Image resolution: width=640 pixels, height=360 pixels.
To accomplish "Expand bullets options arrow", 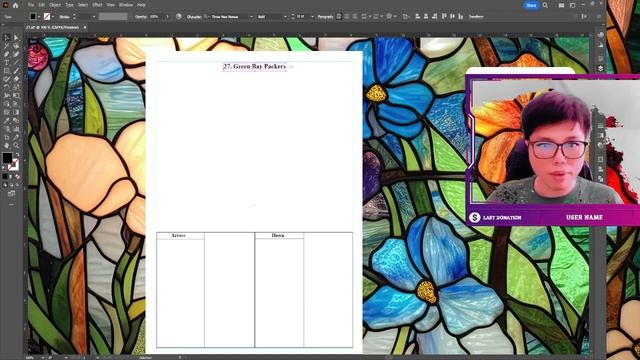I will [x=369, y=17].
